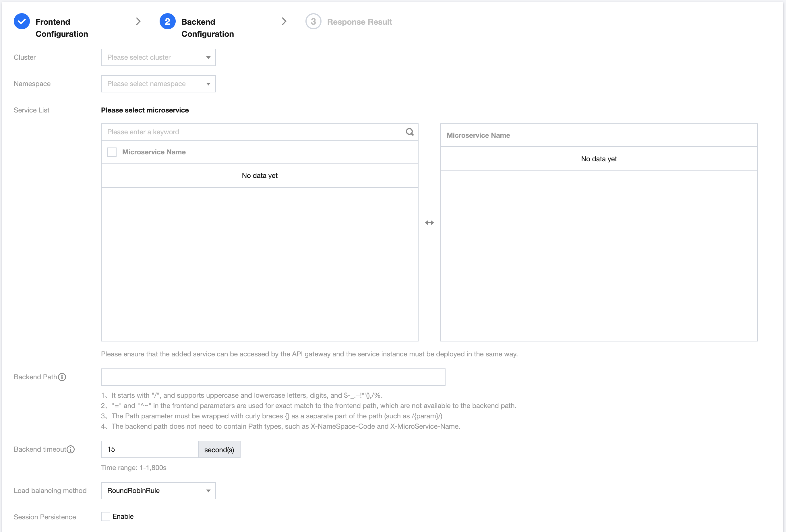This screenshot has width=786, height=532.
Task: Click the Backend Path input field
Action: tap(273, 377)
